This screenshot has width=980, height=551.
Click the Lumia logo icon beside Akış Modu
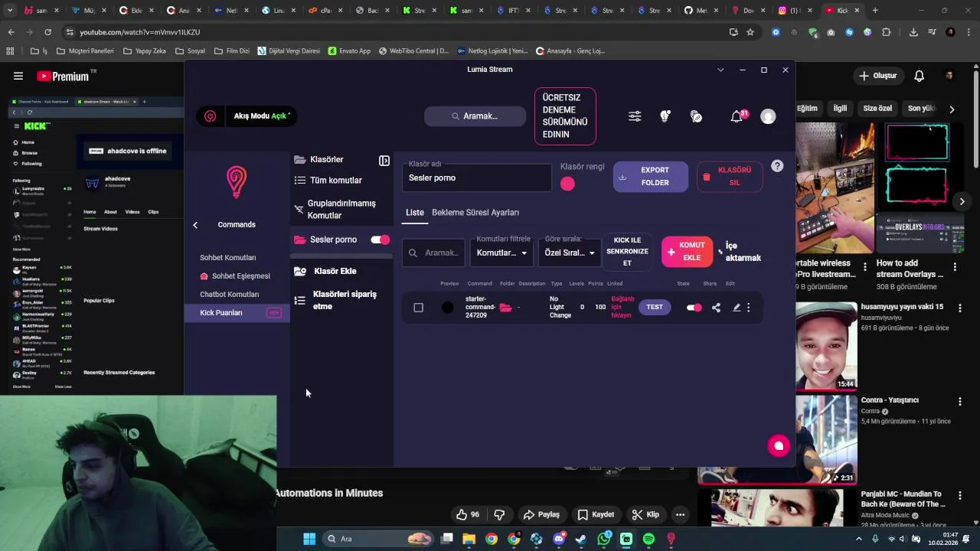point(211,116)
